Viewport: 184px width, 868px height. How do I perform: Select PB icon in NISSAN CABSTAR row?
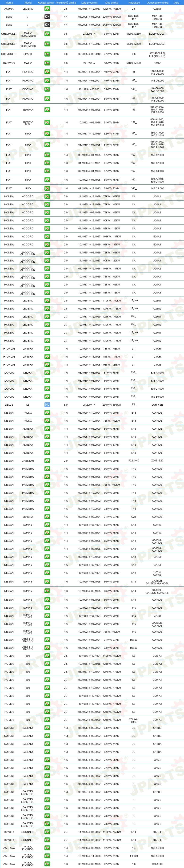point(47,461)
